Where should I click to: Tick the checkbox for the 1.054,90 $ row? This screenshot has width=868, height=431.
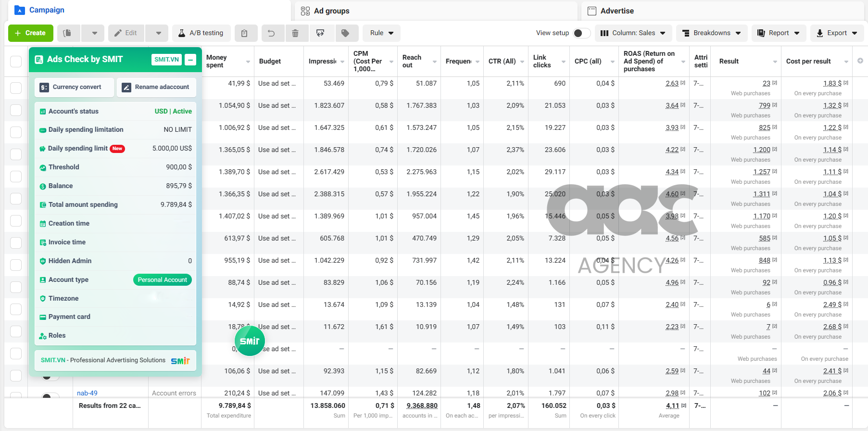[16, 110]
